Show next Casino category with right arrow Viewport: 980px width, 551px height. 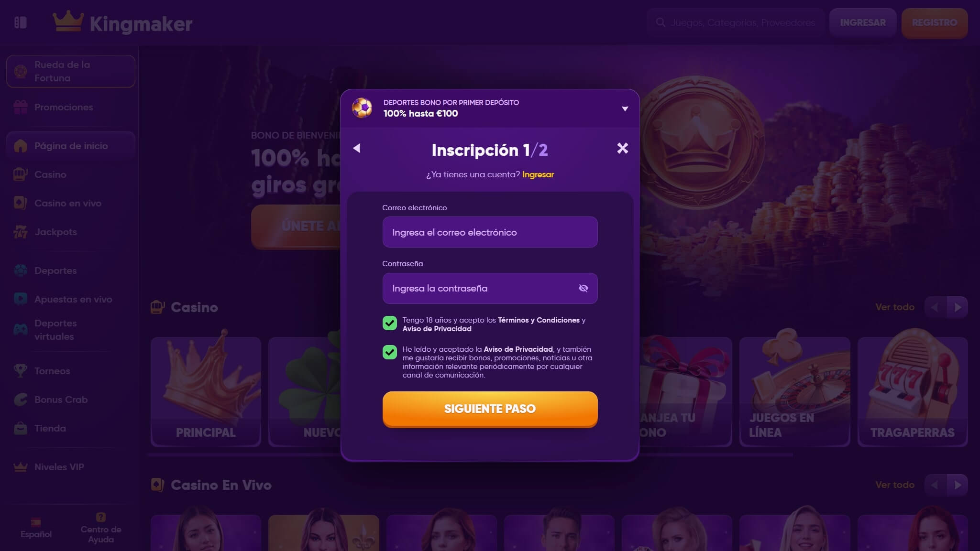pyautogui.click(x=958, y=307)
